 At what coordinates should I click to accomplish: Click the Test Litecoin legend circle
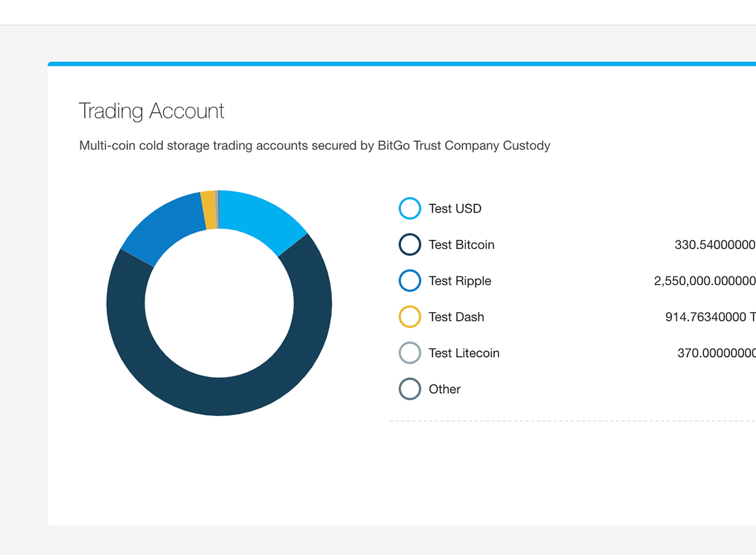point(410,353)
